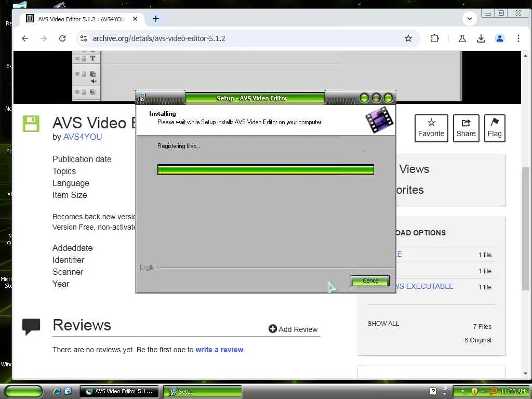
Task: Flag this archive item
Action: click(x=495, y=128)
